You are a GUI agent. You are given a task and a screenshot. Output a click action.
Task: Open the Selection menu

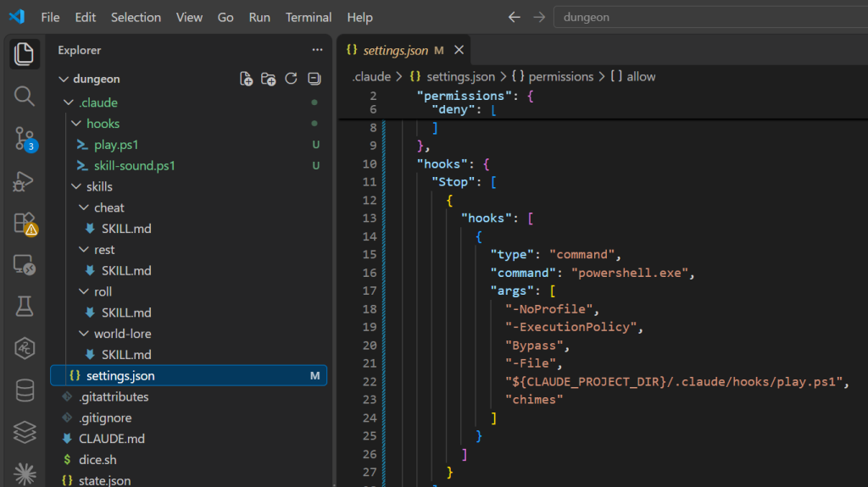(x=136, y=17)
